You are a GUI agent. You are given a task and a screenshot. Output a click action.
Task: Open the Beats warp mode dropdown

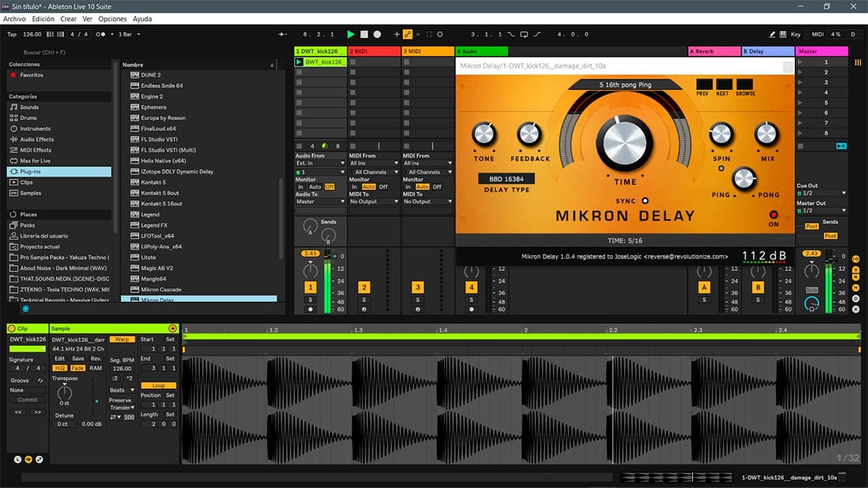click(122, 390)
